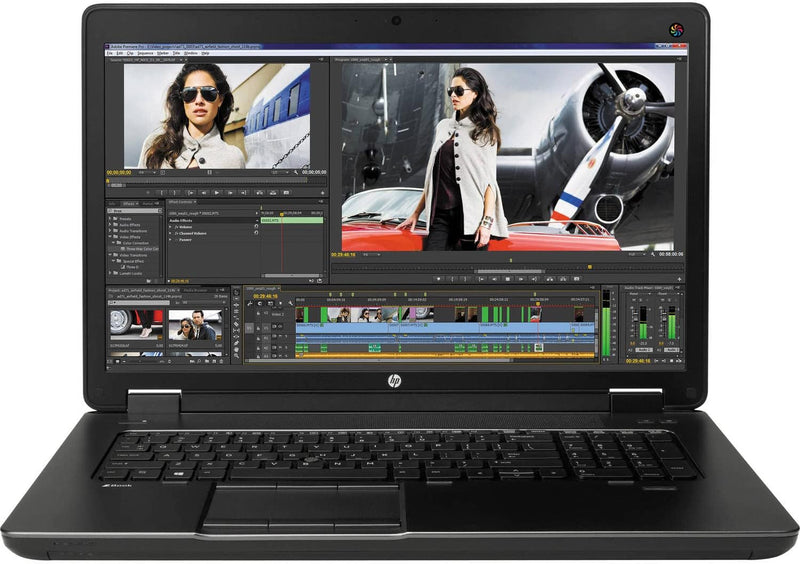Expand Volume effect in Effect Controls
Screen dimensions: 800x564
[170, 227]
